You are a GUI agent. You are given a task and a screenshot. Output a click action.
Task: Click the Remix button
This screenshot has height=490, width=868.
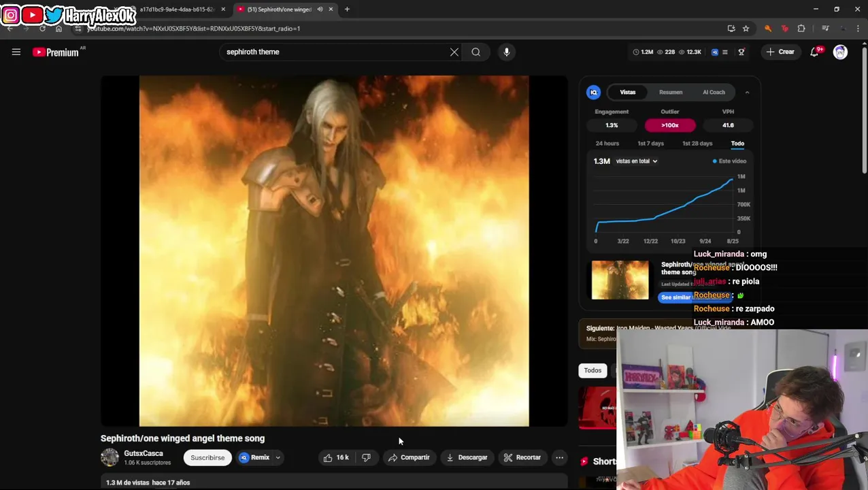pos(254,457)
